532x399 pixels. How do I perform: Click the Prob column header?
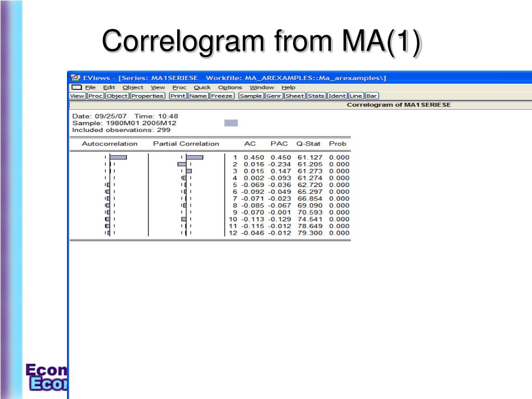[x=338, y=144]
